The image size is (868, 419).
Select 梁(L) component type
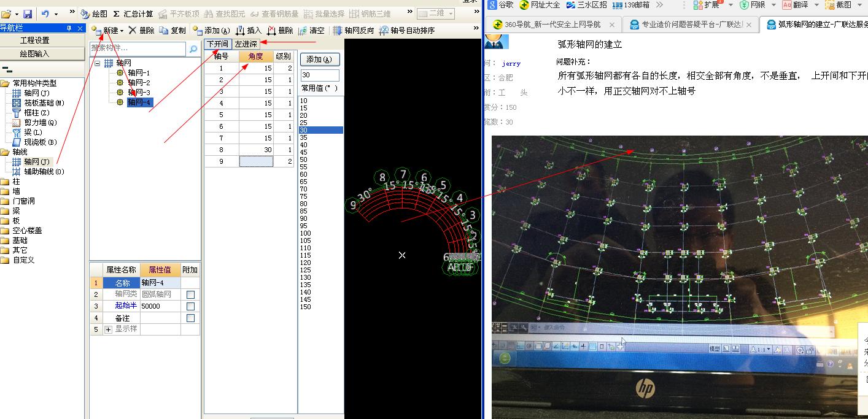28,132
